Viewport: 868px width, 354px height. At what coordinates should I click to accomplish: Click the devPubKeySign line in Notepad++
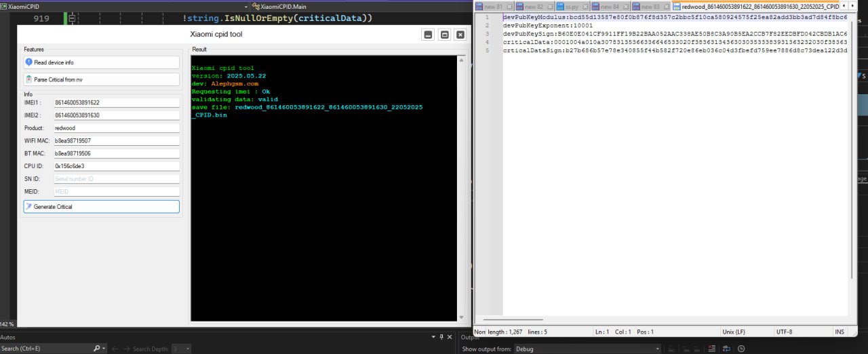pyautogui.click(x=675, y=34)
